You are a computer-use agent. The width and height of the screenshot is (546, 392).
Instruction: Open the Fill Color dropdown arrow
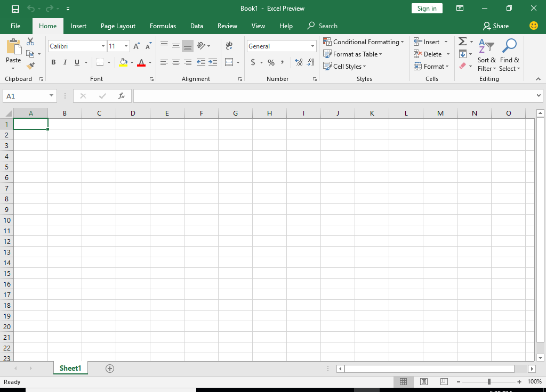click(x=132, y=62)
